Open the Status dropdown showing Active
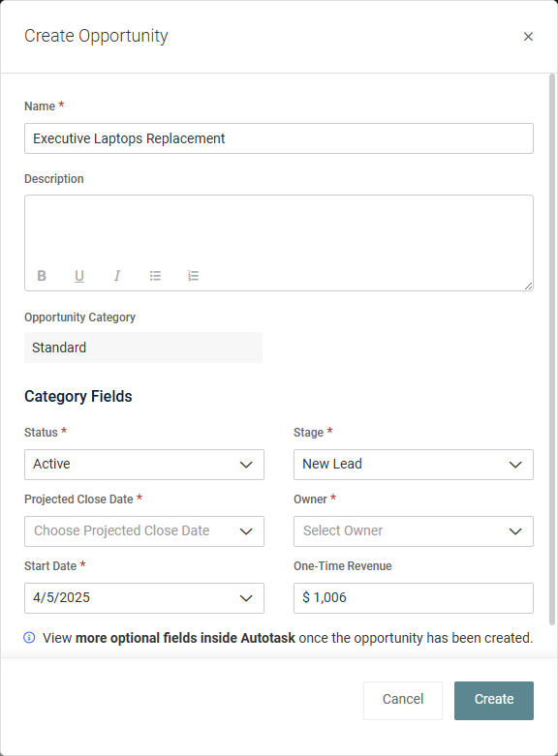The width and height of the screenshot is (558, 756). click(x=143, y=465)
